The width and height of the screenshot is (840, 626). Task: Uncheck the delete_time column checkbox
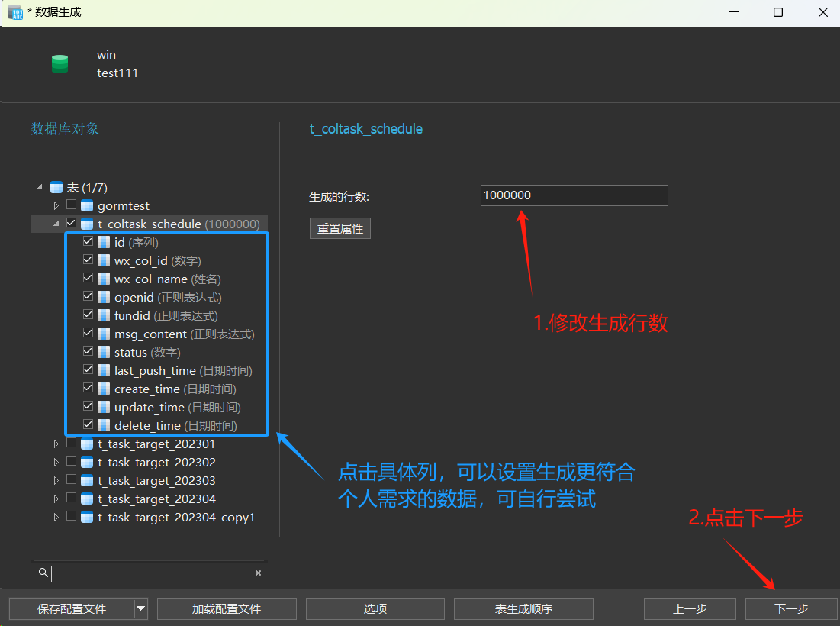click(88, 425)
